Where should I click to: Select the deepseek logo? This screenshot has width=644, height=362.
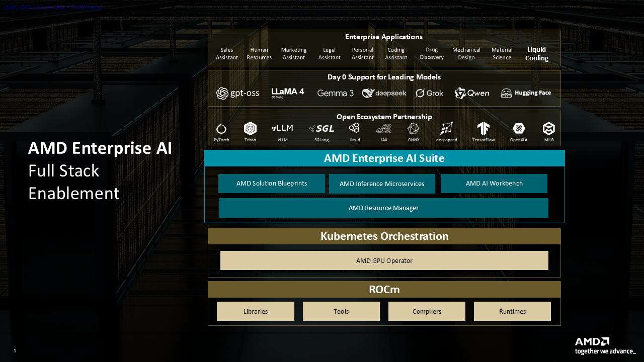(384, 93)
